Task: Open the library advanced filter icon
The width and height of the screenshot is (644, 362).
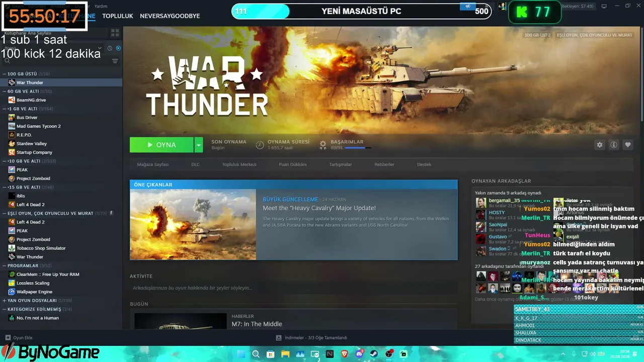Action: coord(115,61)
